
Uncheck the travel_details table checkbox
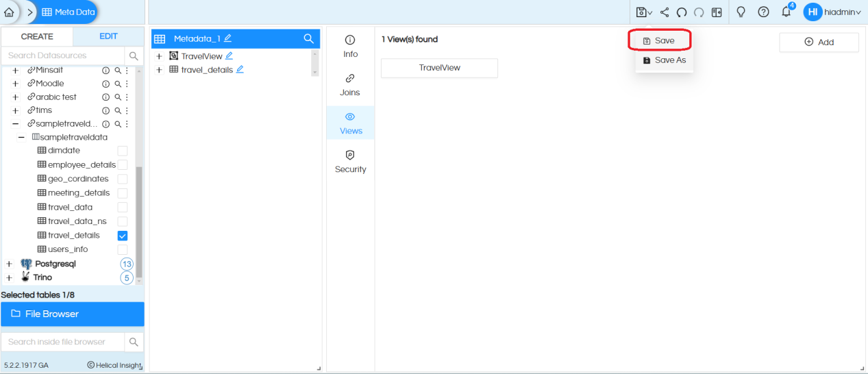coord(123,235)
